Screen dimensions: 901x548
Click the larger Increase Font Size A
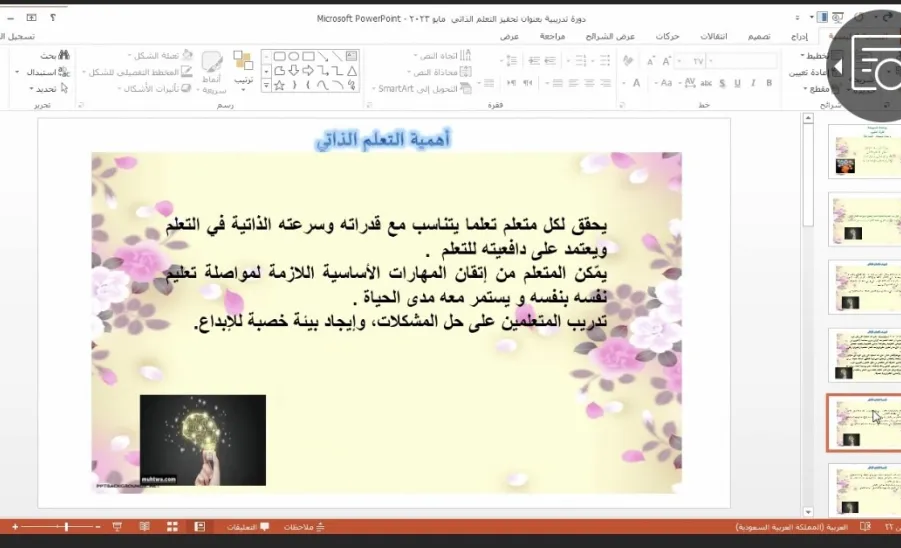pyautogui.click(x=667, y=61)
